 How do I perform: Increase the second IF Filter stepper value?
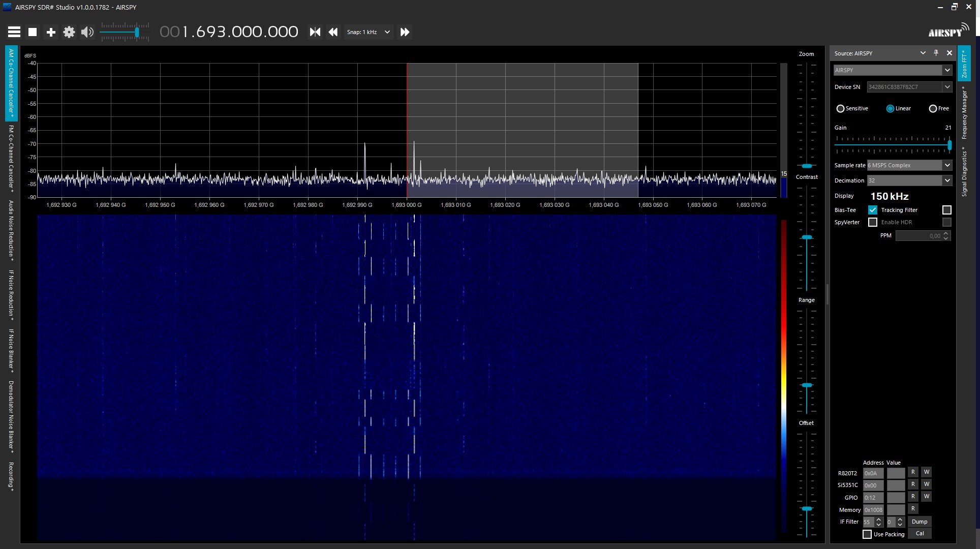900,520
